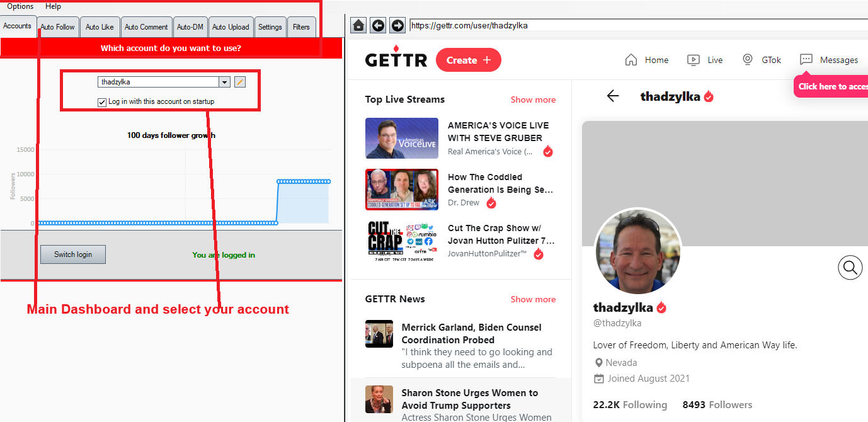Click 'Merrick Garland, Biden Counsel Coordination Probed' headline
The image size is (868, 422).
[x=472, y=333]
